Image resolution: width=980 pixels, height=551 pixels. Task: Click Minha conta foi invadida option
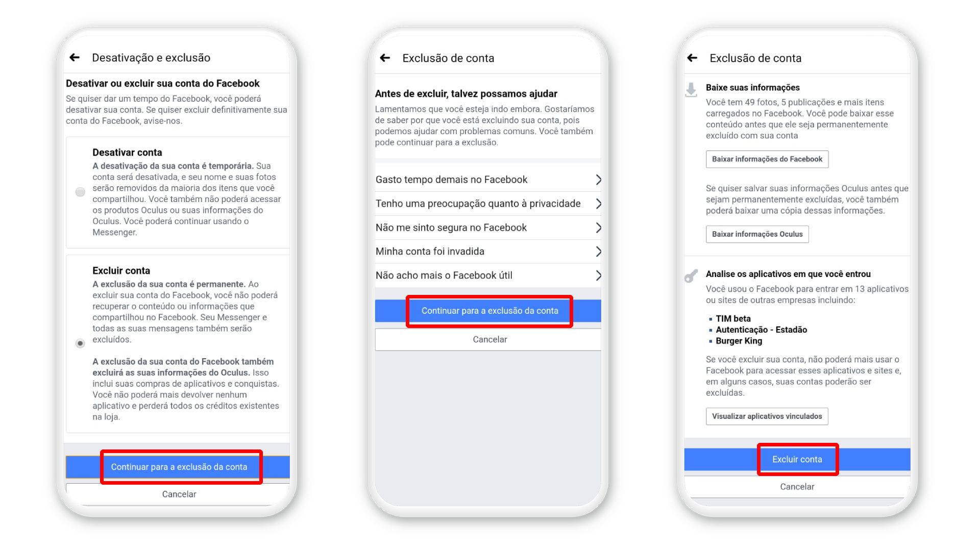pos(490,251)
